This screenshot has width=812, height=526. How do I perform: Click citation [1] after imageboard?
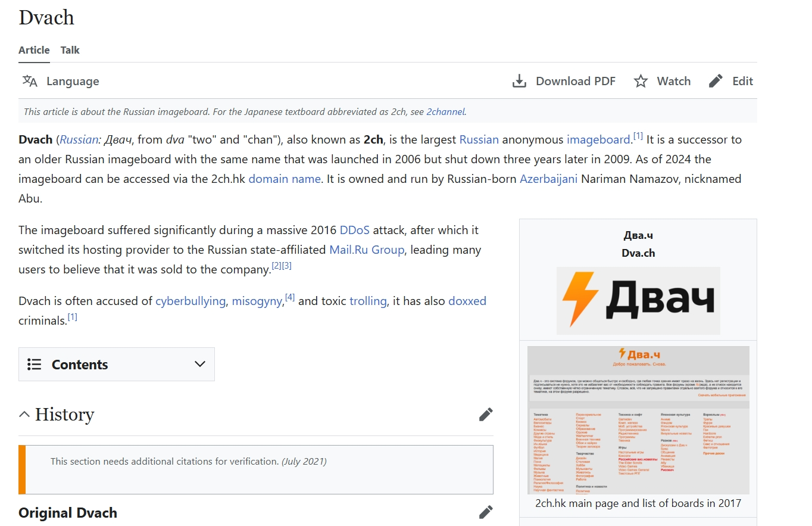pyautogui.click(x=638, y=136)
